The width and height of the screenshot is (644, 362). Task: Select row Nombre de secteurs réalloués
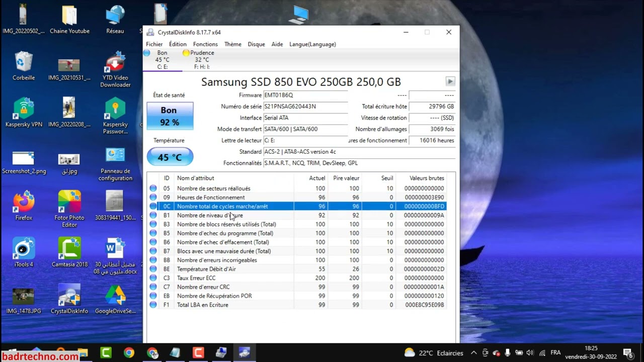297,189
